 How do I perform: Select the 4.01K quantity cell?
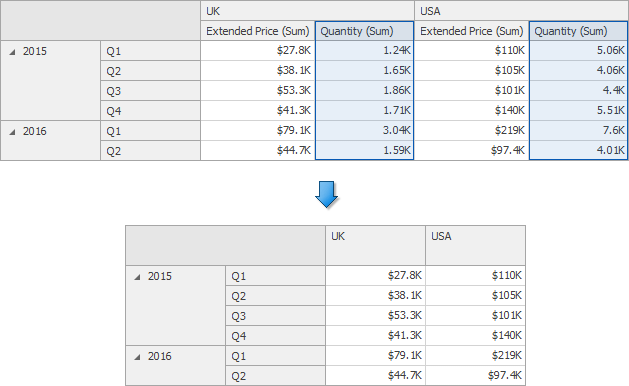click(x=578, y=150)
